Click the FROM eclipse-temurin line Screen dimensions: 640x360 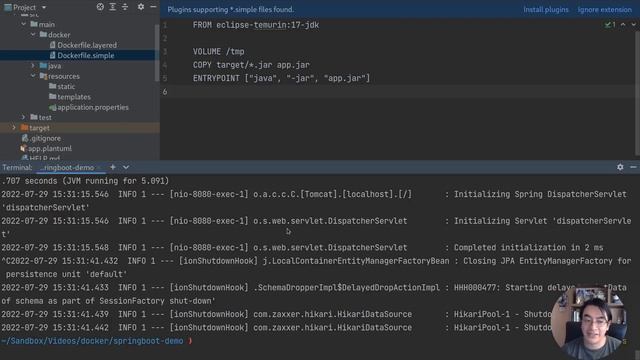[x=256, y=25]
